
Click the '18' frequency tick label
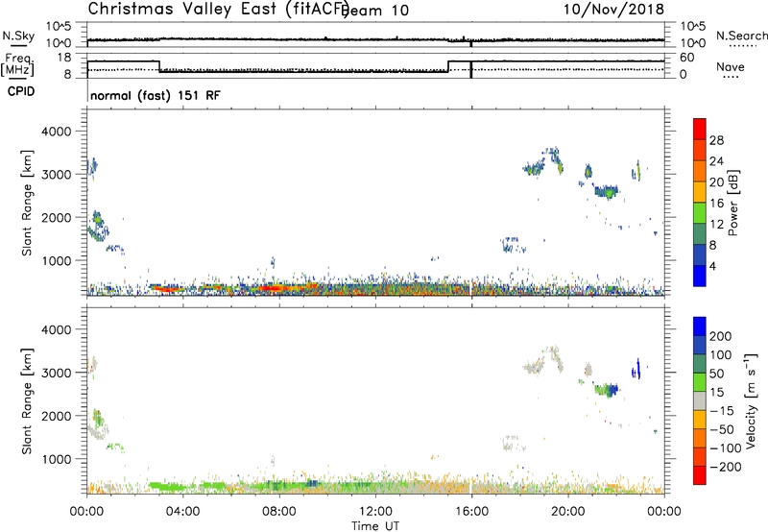point(64,58)
